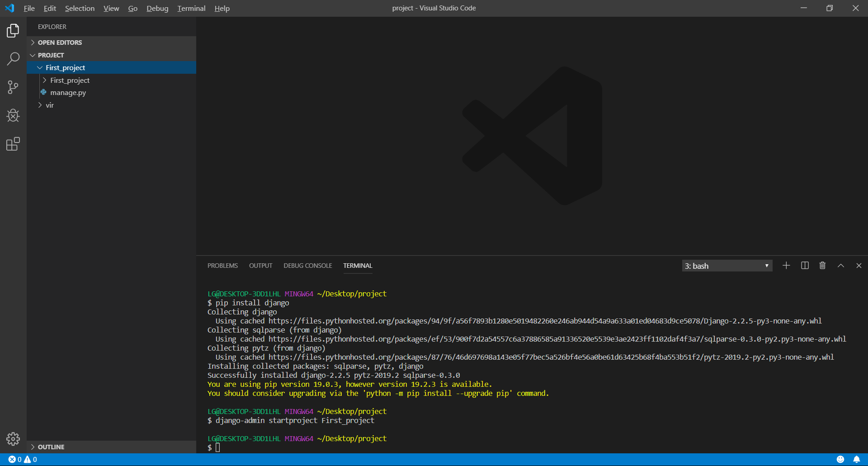Open the 3: bash terminal selector dropdown

coord(727,266)
